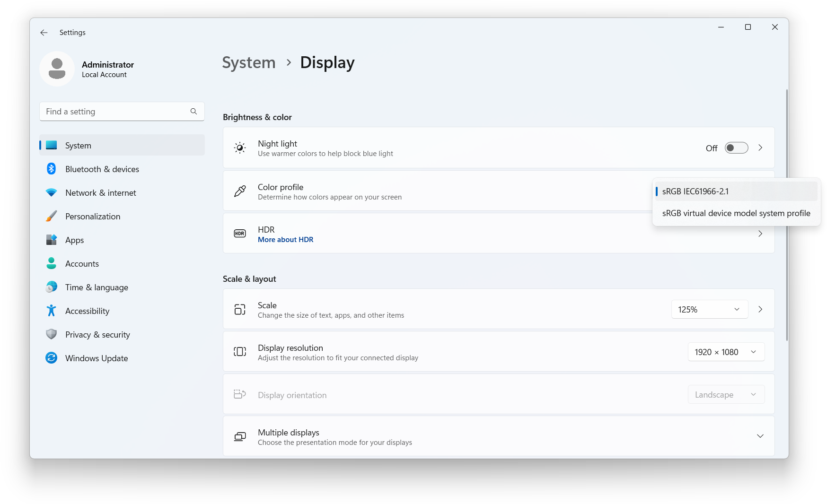Open the 1920 × 1080 resolution dropdown

tap(726, 352)
